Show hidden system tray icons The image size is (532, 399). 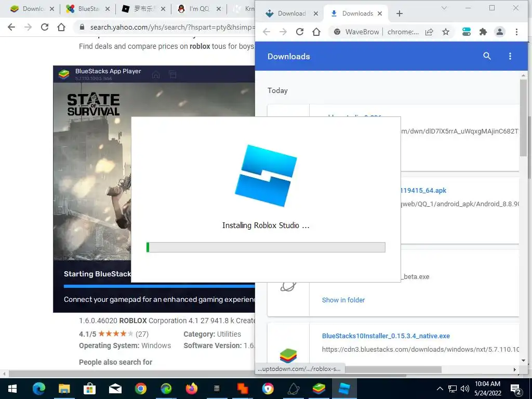pos(440,389)
